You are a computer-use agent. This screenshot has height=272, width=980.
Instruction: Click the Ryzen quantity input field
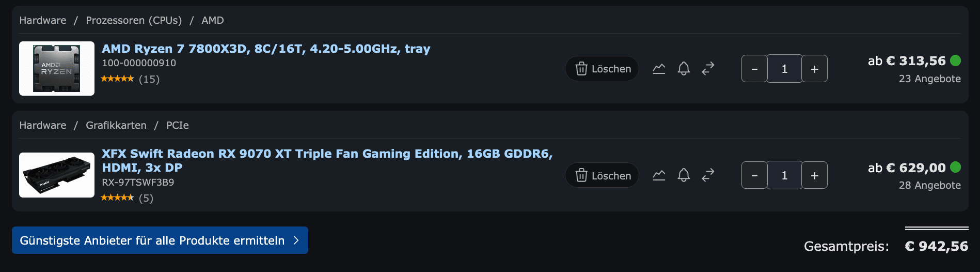pyautogui.click(x=784, y=69)
